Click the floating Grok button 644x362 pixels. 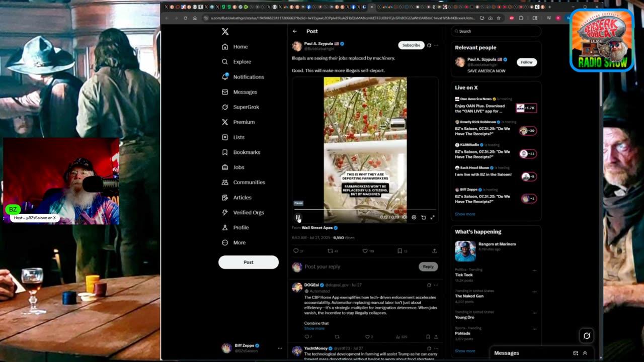[587, 336]
